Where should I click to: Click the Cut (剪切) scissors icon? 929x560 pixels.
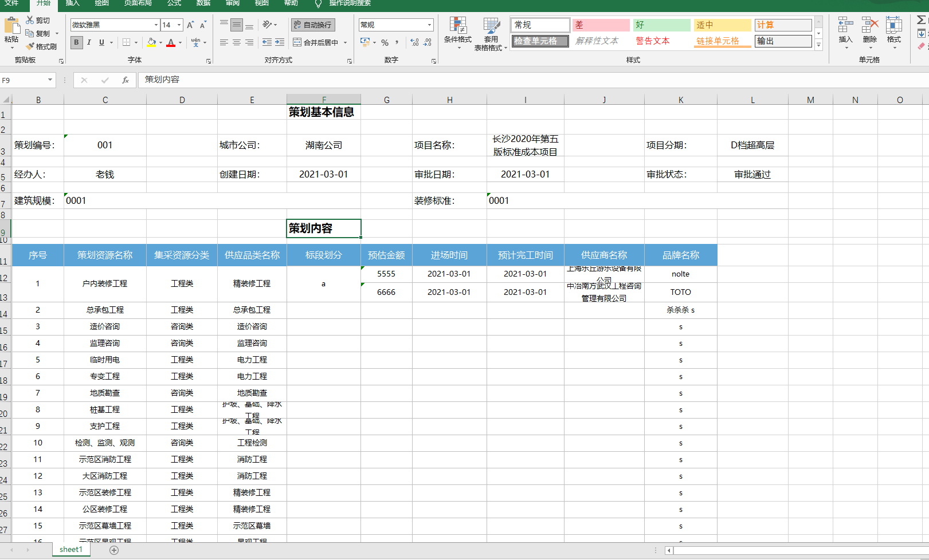tap(30, 20)
